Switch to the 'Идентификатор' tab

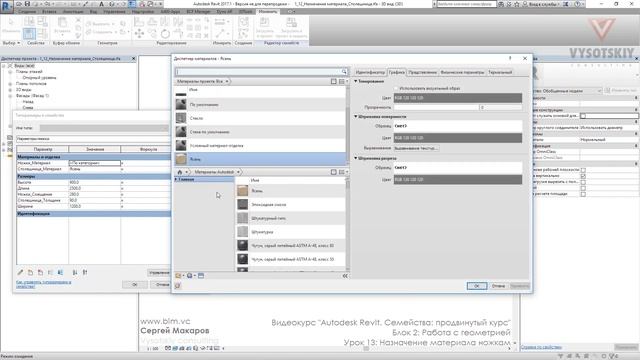[370, 72]
